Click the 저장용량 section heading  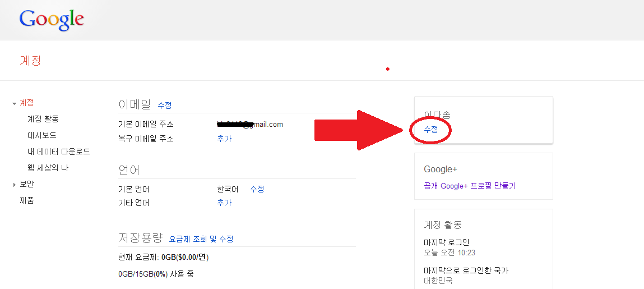tap(141, 238)
